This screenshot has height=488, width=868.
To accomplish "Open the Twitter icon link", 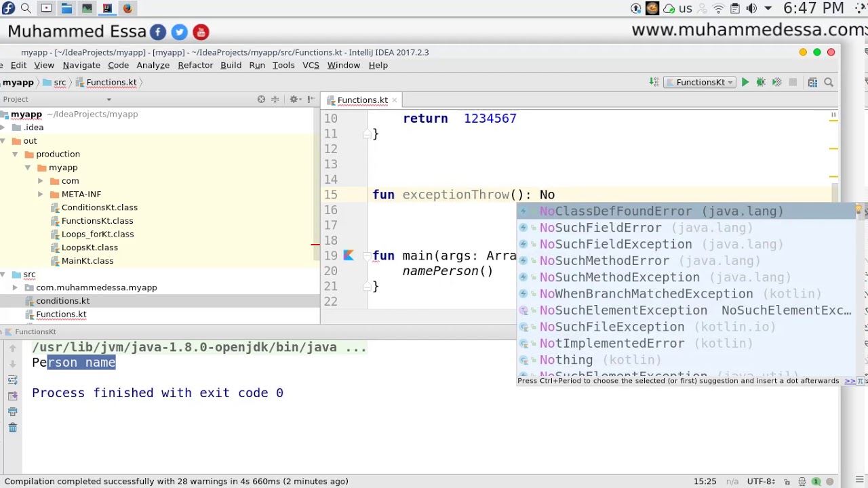I will tap(179, 32).
